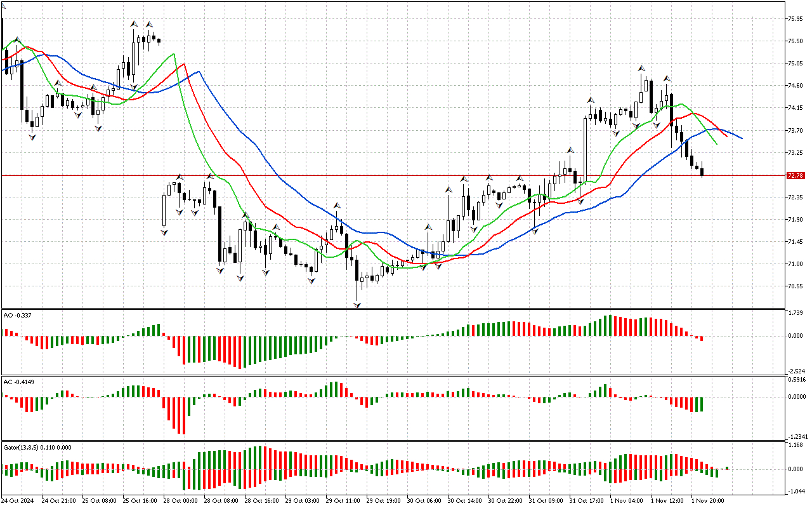Image resolution: width=812 pixels, height=508 pixels.
Task: Click the 31 Oct 17:00 time label
Action: point(586,501)
